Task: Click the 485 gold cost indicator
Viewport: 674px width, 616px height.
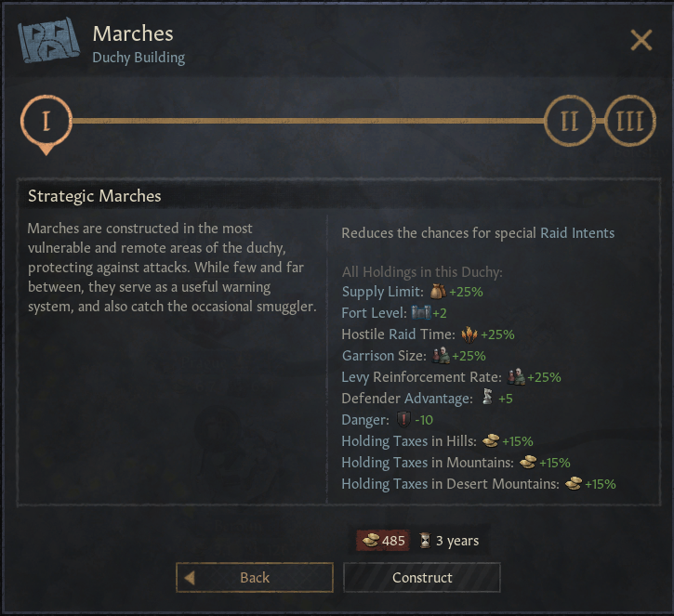Action: (383, 541)
